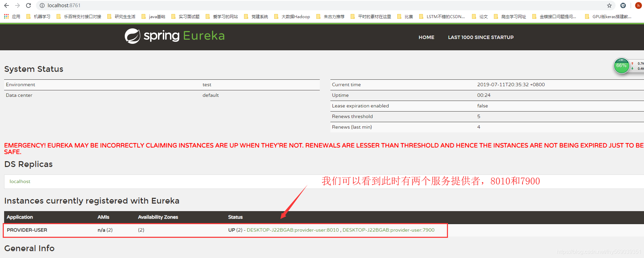Open the HOME navigation item
644x258 pixels.
coord(426,37)
